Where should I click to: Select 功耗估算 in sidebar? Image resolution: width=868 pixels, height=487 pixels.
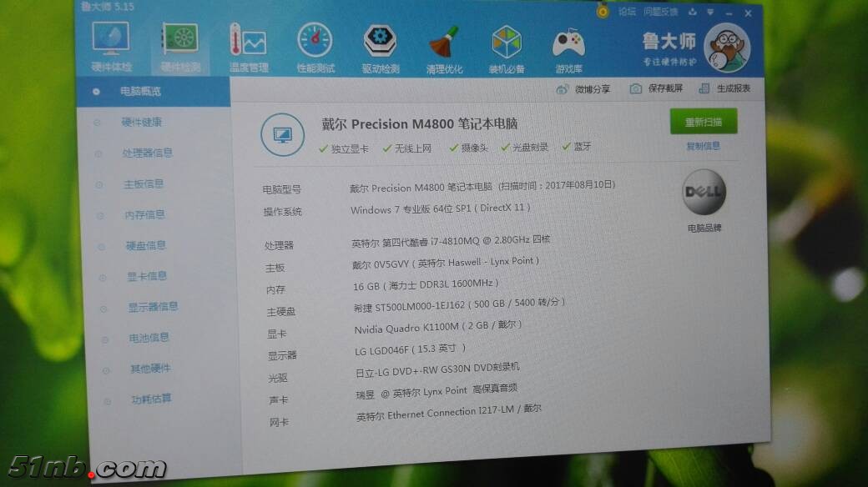pyautogui.click(x=152, y=399)
